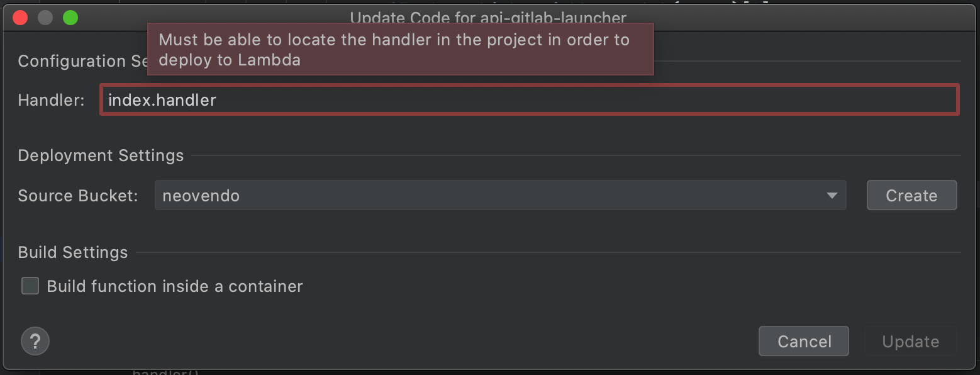The image size is (980, 375).
Task: Click the Build Settings section label
Action: click(72, 252)
